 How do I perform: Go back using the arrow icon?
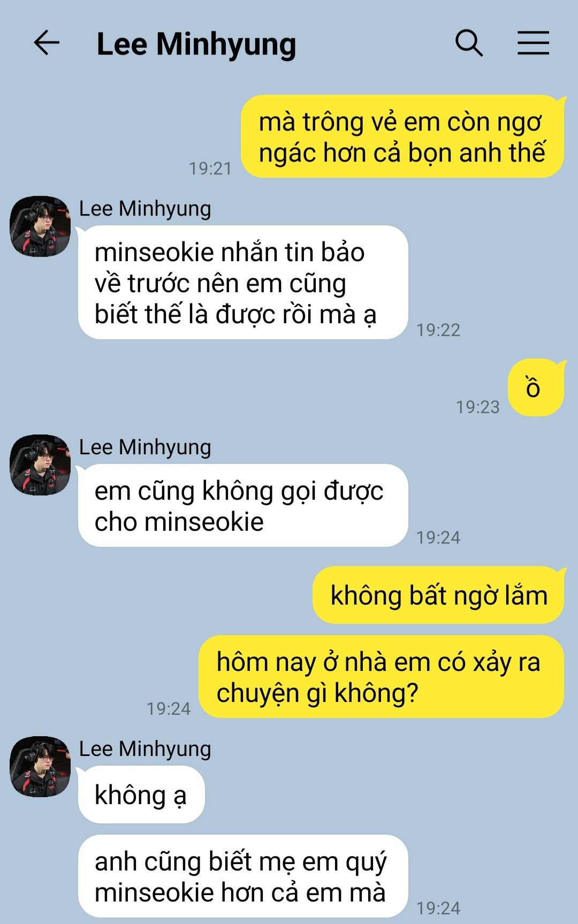[47, 43]
